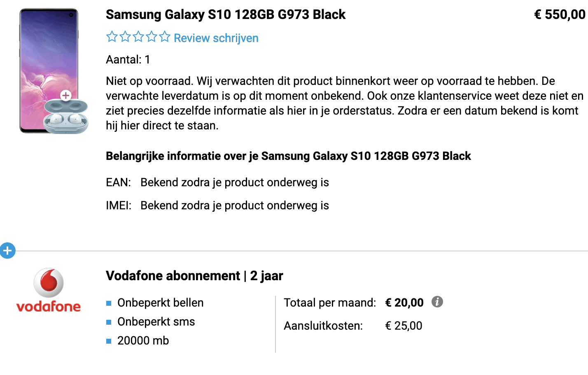Screen dimensions: 588x375
Task: Click the fourth rating star
Action: tap(152, 37)
